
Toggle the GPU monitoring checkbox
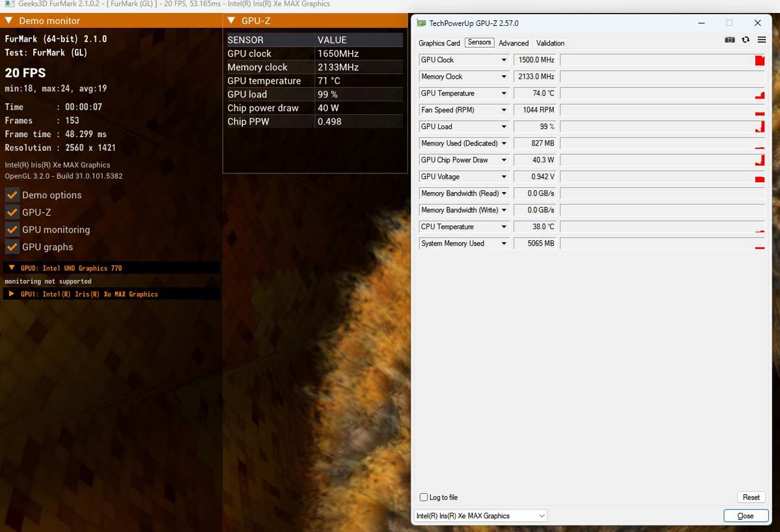click(12, 229)
